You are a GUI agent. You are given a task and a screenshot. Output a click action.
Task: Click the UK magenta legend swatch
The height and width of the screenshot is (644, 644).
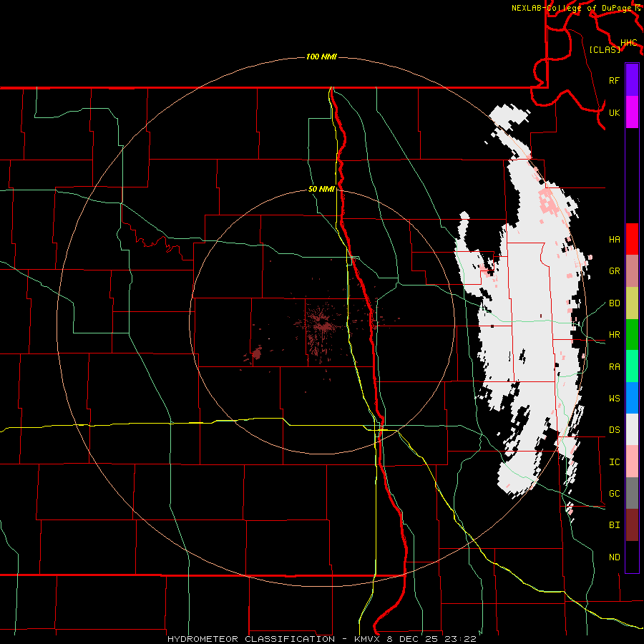click(632, 112)
